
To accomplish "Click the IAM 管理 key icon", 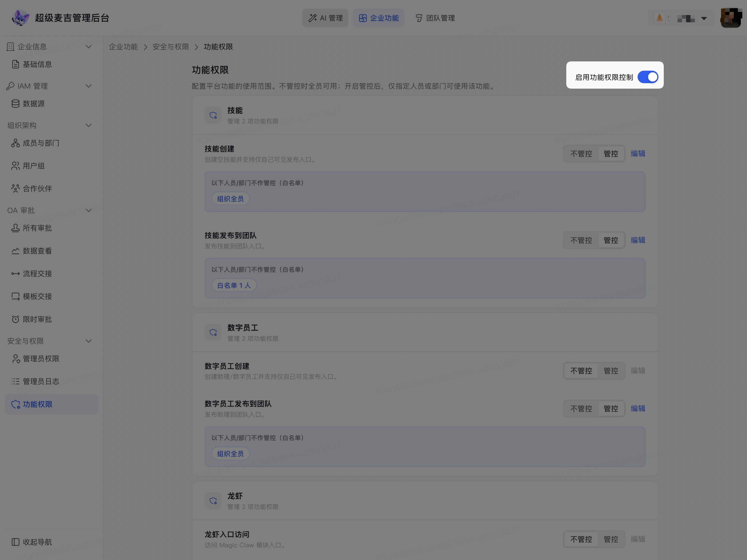I will pos(10,86).
